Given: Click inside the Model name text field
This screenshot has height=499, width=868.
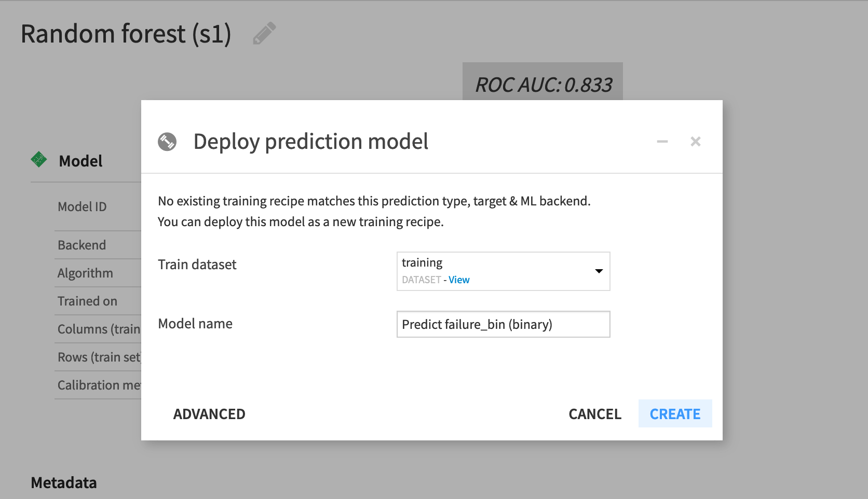Looking at the screenshot, I should (503, 324).
